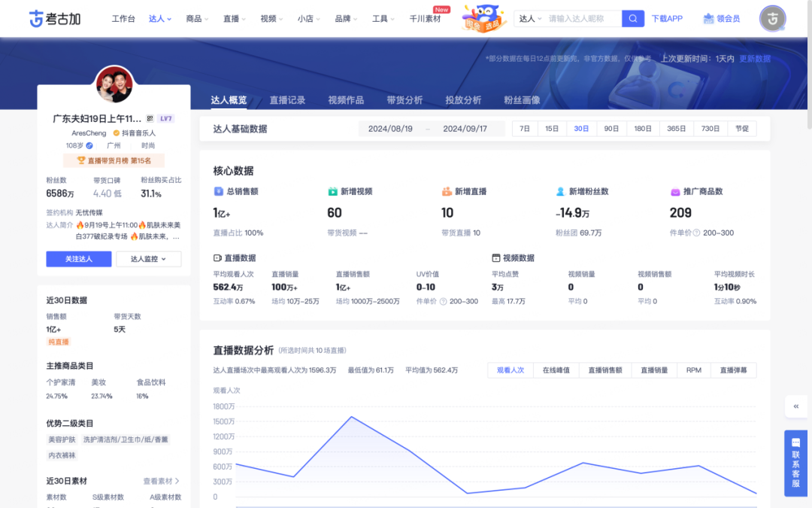The width and height of the screenshot is (812, 508).
Task: Click the 更新数据 link
Action: point(755,59)
